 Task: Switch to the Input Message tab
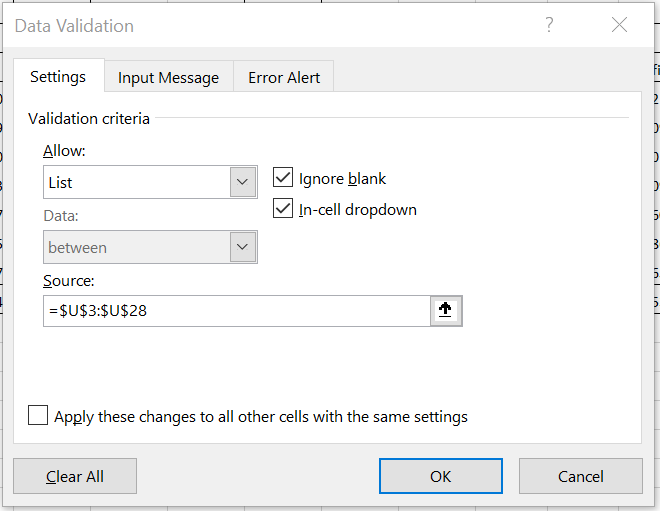coord(168,78)
